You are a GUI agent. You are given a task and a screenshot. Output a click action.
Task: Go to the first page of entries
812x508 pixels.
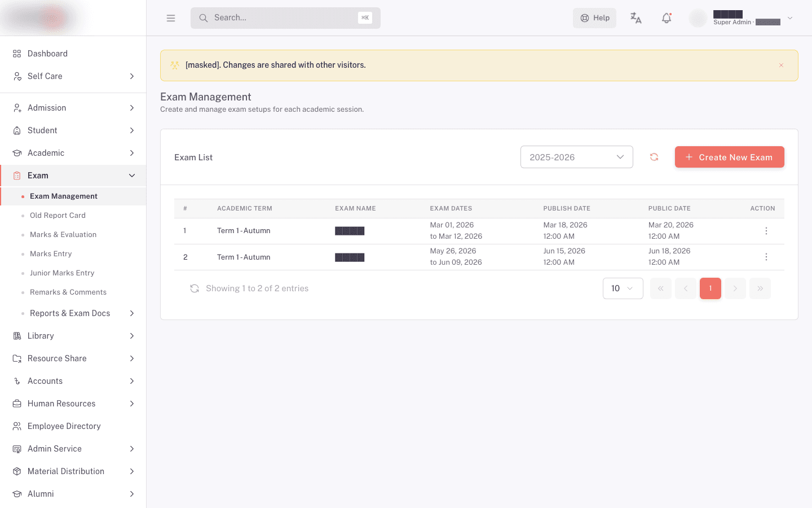(661, 288)
